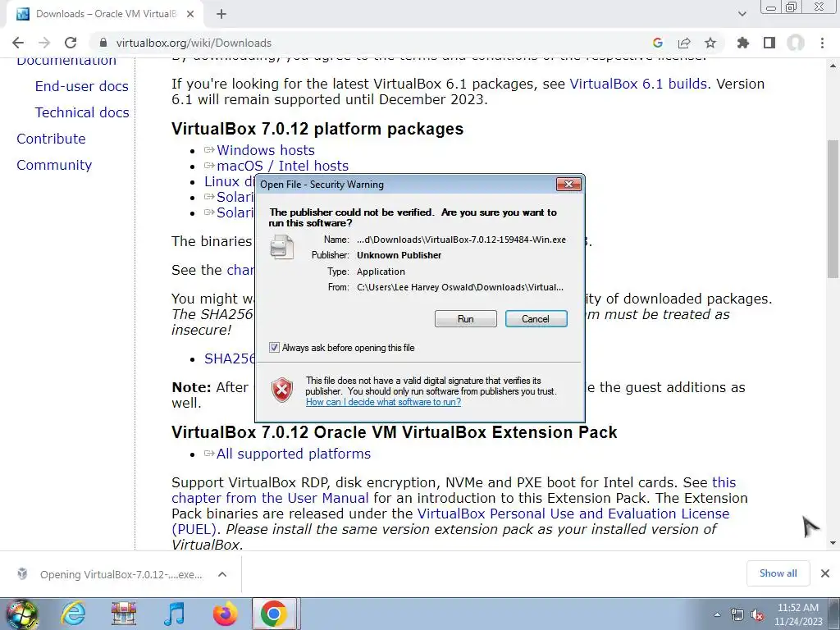The width and height of the screenshot is (840, 630).
Task: Click the muted volume tray icon
Action: pyautogui.click(x=757, y=614)
